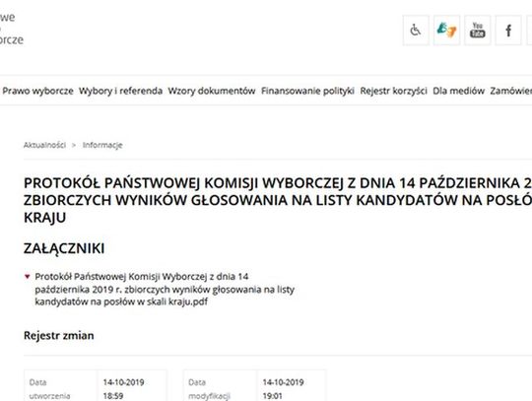Open the Finansowanie polityki menu
Viewport: 532px width, 401px height.
point(307,91)
